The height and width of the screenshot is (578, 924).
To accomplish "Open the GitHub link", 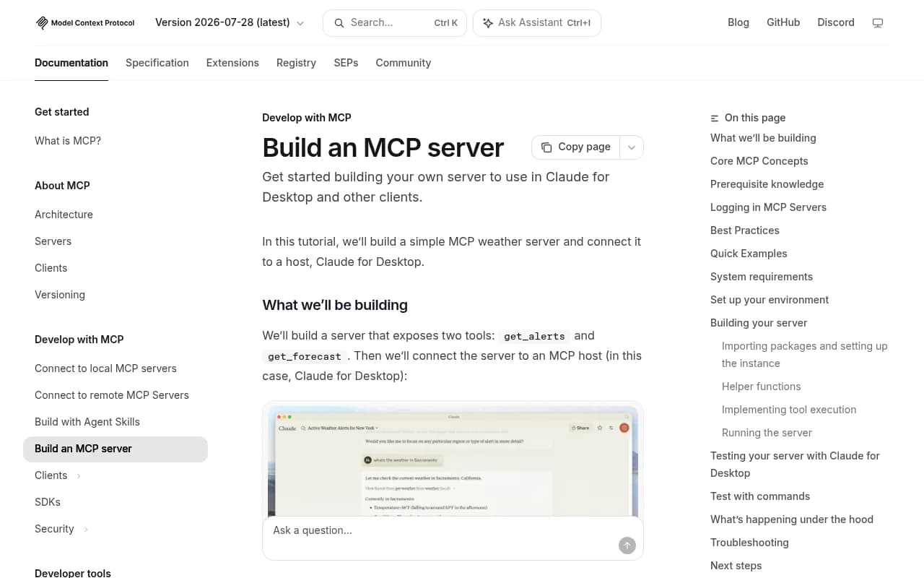I will coord(783,22).
